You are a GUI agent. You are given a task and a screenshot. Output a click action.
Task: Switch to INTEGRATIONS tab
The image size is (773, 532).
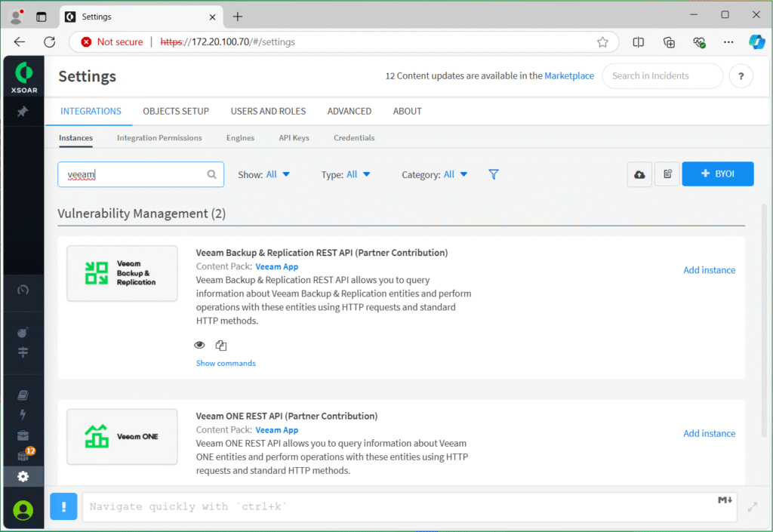coord(91,112)
